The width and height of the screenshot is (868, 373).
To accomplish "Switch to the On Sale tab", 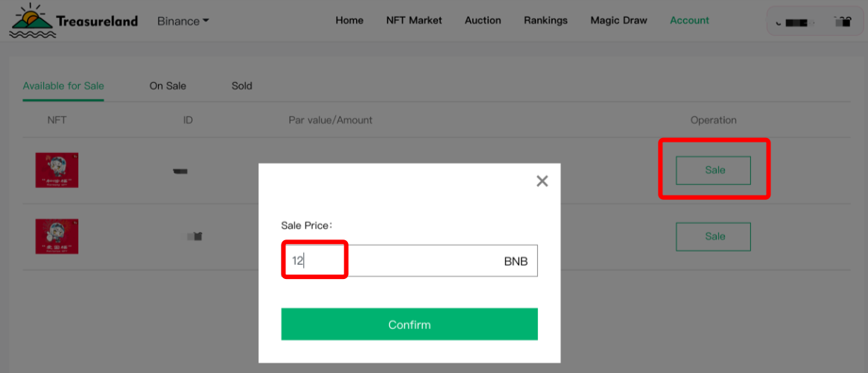I will (x=168, y=86).
